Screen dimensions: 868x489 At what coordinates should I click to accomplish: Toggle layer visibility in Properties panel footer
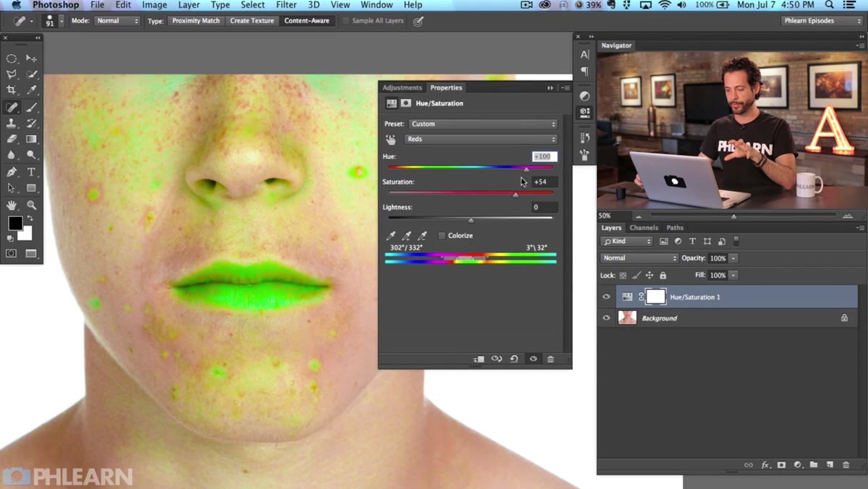point(533,359)
